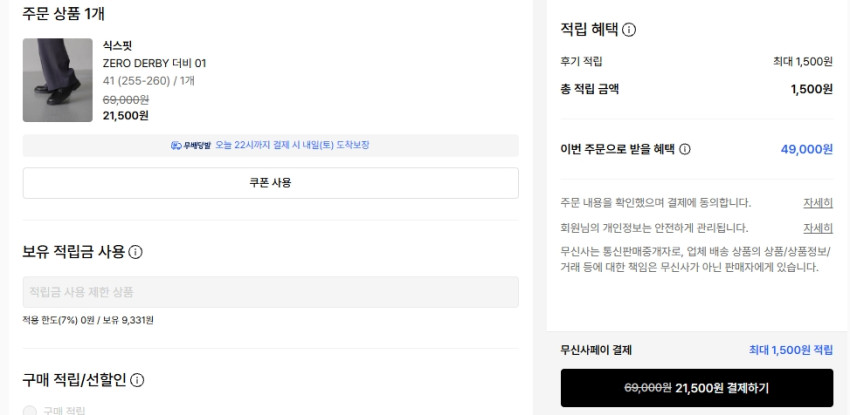Select the 구매 적립 radio option
The image size is (850, 415).
coord(30,411)
